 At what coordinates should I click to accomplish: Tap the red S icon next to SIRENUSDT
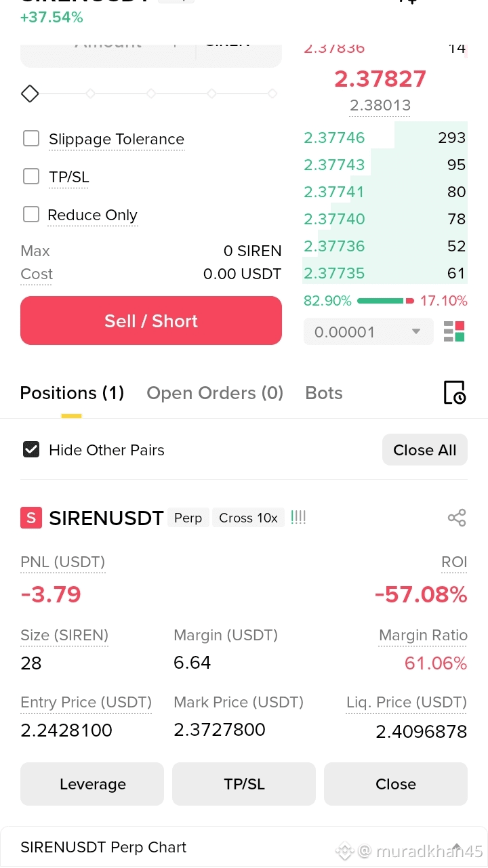coord(30,518)
